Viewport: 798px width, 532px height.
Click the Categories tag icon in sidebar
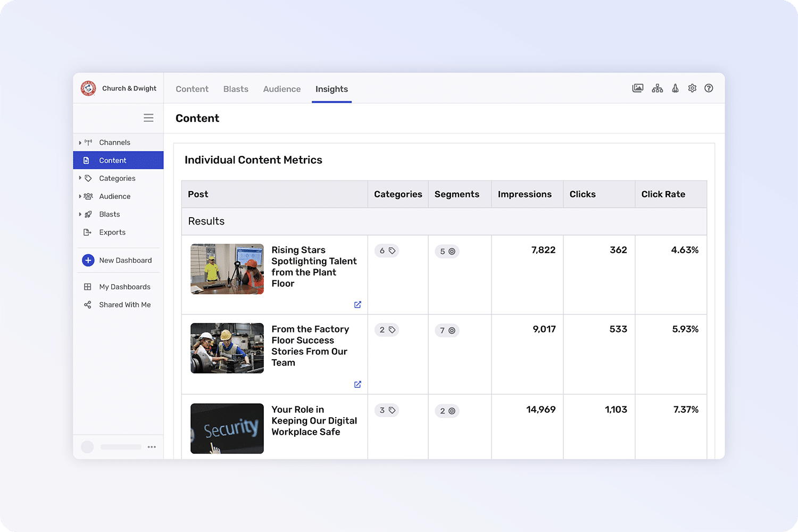pos(88,178)
